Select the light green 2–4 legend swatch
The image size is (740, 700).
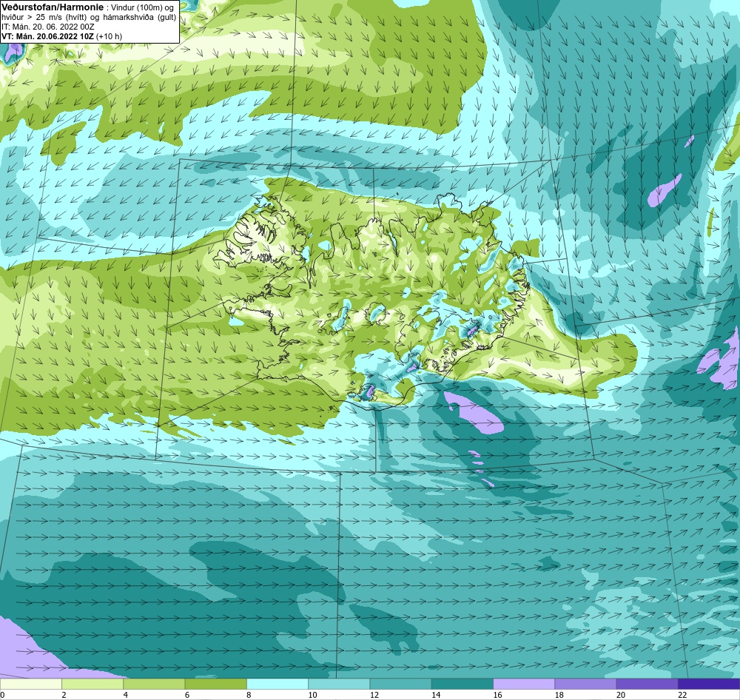(92, 684)
